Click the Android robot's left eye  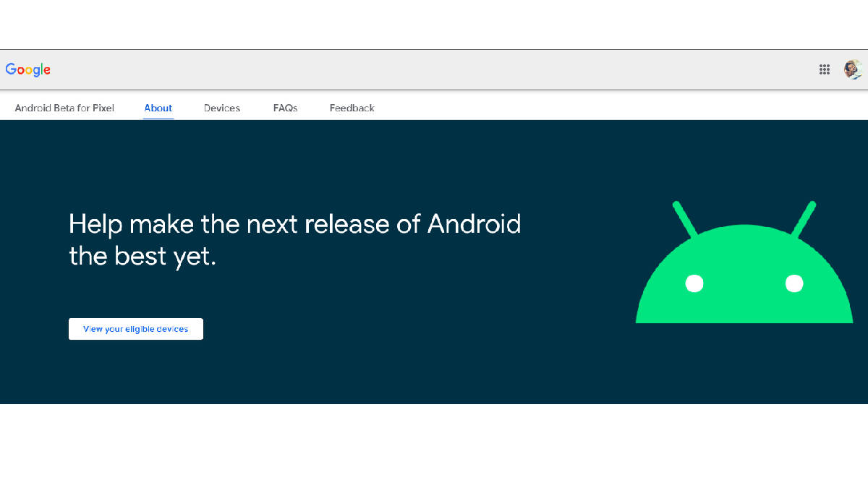pos(694,284)
